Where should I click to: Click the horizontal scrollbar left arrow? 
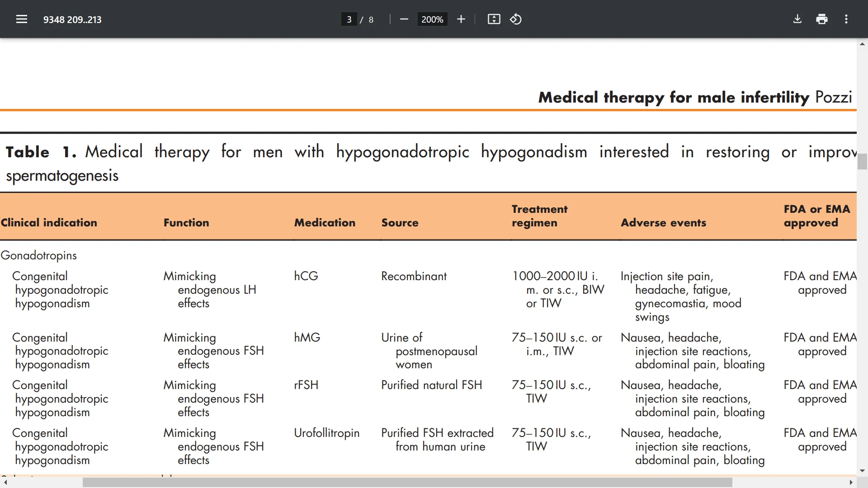(5, 483)
